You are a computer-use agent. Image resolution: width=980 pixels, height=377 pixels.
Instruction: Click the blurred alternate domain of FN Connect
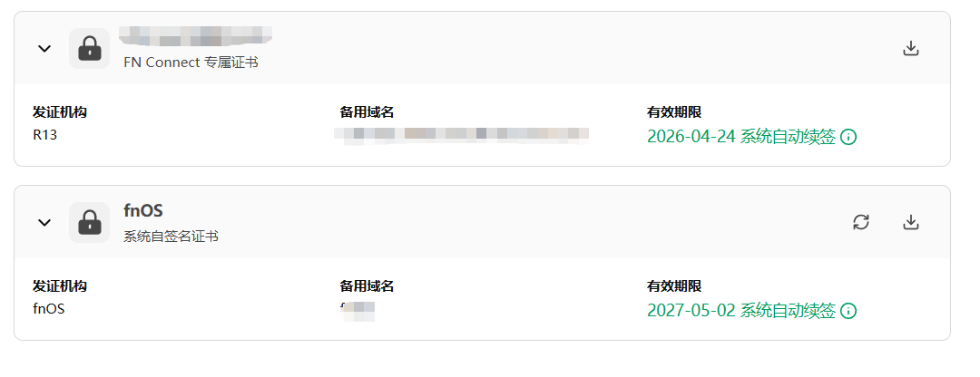[x=463, y=134]
